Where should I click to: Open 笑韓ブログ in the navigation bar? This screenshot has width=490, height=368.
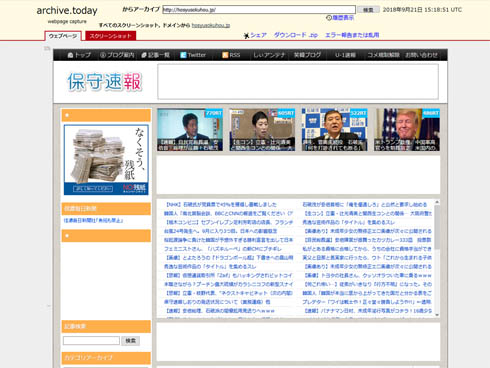point(307,55)
